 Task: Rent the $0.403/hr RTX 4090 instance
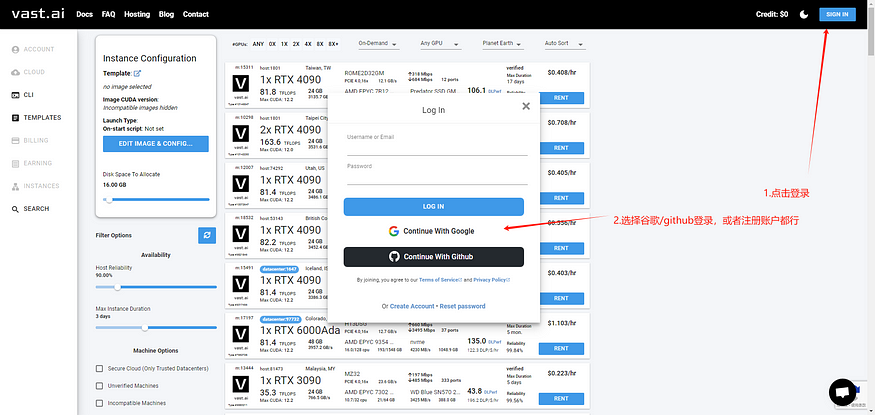tap(561, 298)
